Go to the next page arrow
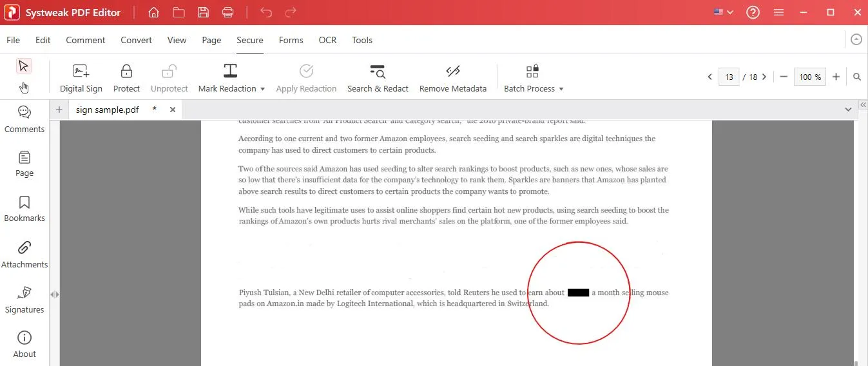868x366 pixels. click(x=764, y=77)
